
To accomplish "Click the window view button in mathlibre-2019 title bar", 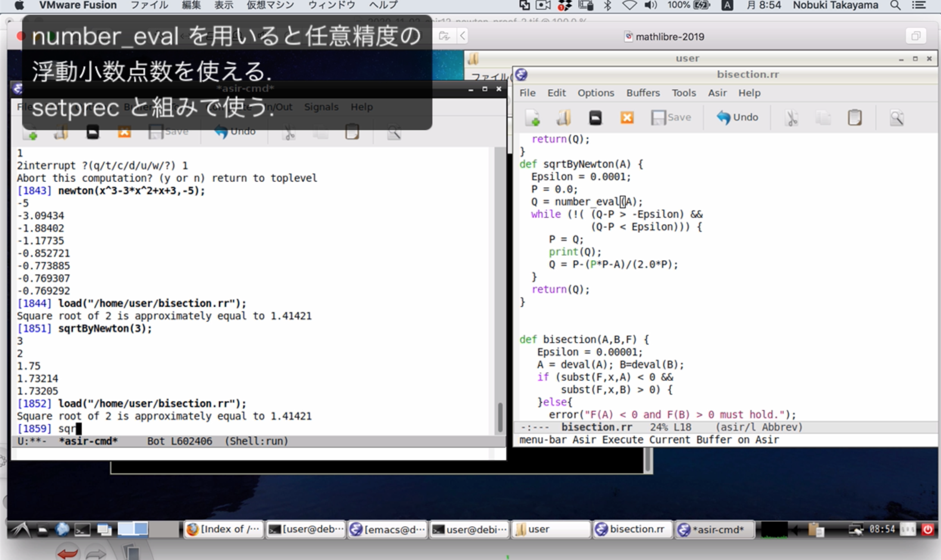I will (x=916, y=36).
